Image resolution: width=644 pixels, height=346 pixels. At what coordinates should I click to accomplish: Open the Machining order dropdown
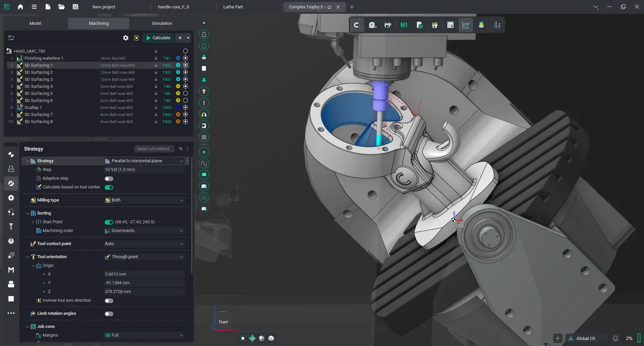(144, 231)
